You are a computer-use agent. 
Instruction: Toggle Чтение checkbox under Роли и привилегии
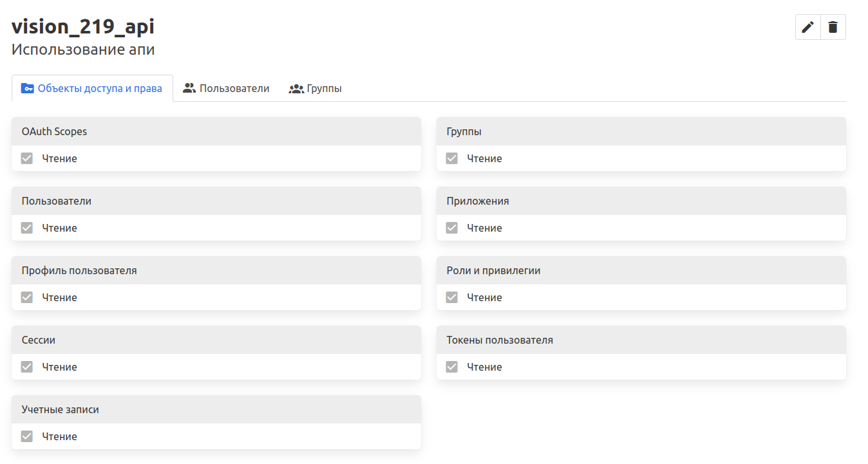452,297
